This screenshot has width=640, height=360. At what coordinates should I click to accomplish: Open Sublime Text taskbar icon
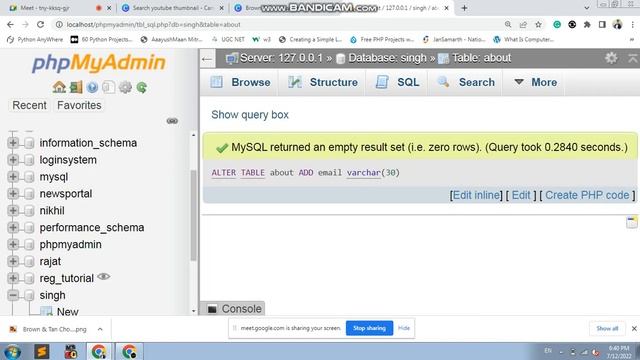pos(42,351)
